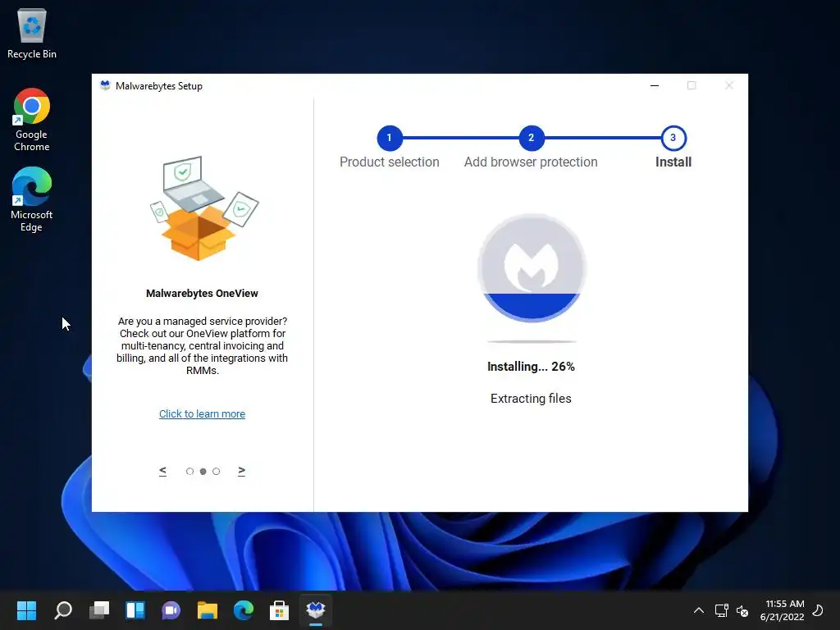840x630 pixels.
Task: Expand the hidden system tray icons chevron
Action: point(699,610)
